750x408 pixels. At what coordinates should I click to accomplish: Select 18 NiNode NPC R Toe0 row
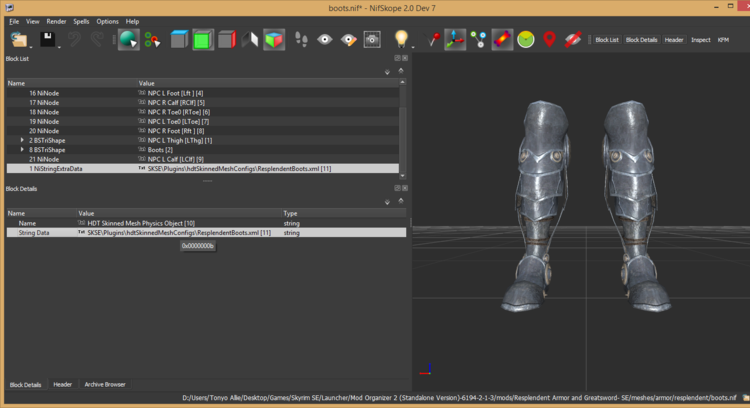pyautogui.click(x=203, y=112)
